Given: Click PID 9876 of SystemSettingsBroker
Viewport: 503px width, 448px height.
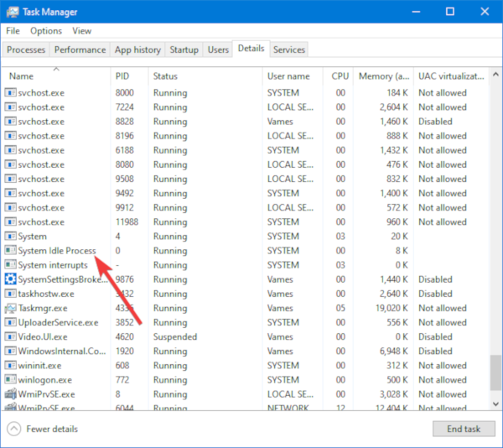Looking at the screenshot, I should (x=124, y=279).
